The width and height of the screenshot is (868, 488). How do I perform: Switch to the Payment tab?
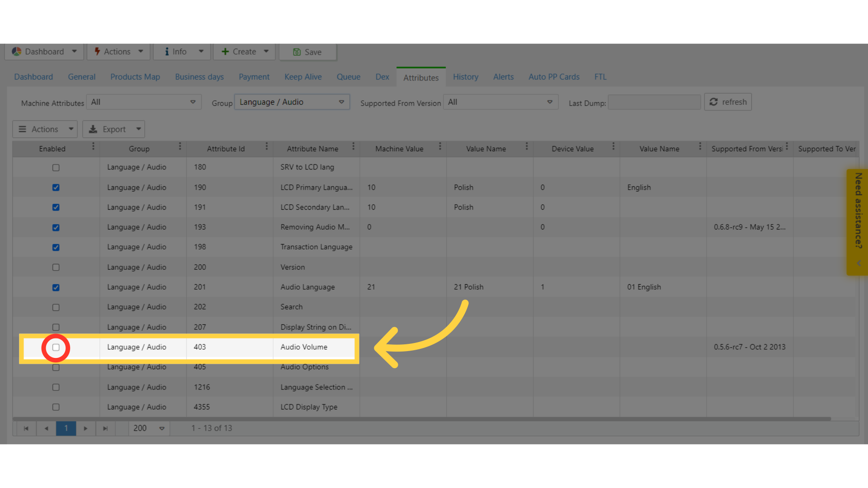coord(254,77)
